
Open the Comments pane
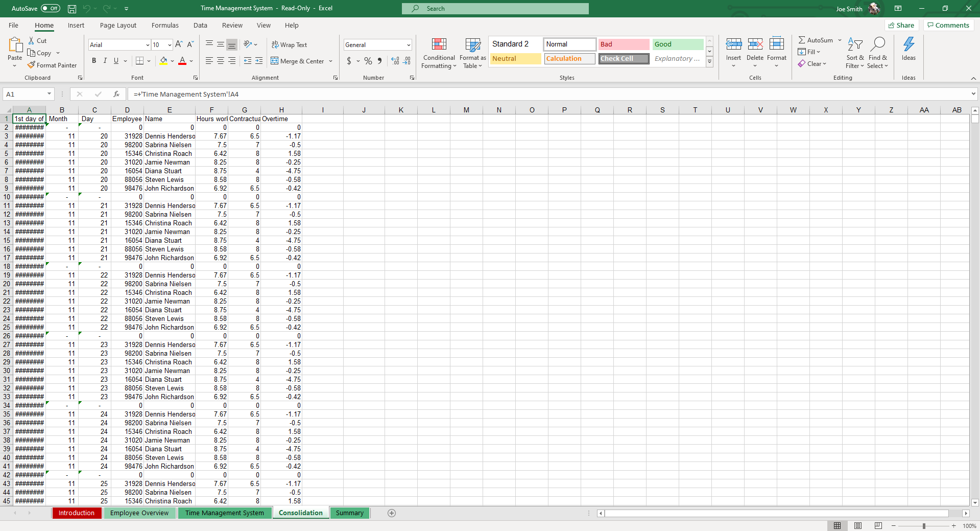[x=948, y=26]
